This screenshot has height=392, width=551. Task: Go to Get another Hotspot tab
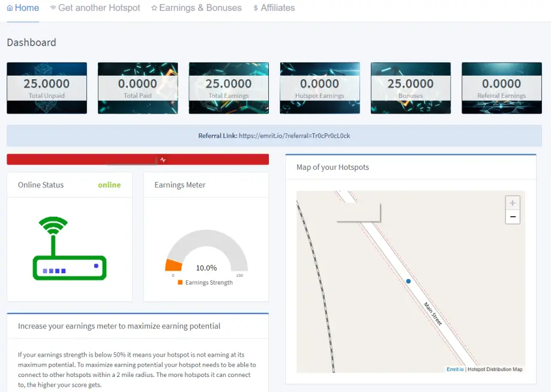pos(95,8)
